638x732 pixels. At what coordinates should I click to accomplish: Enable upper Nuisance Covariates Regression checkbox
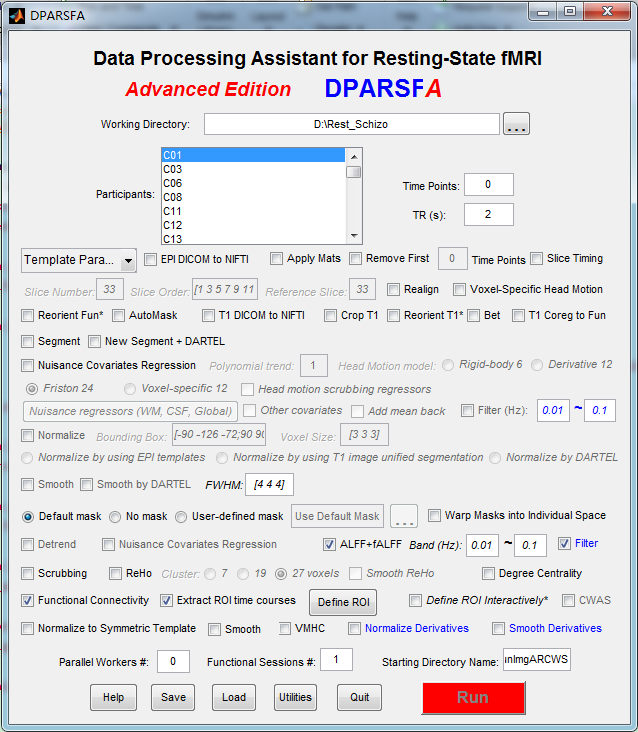coord(28,366)
